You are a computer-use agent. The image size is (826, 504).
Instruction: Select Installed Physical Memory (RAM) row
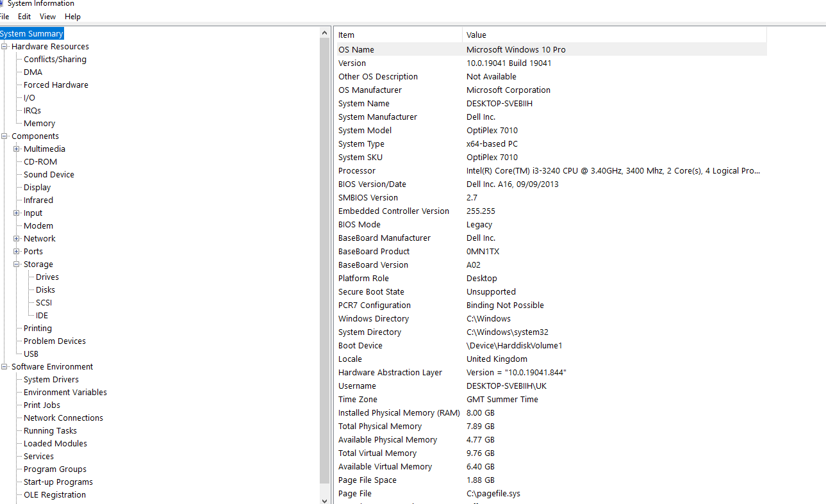click(x=550, y=412)
